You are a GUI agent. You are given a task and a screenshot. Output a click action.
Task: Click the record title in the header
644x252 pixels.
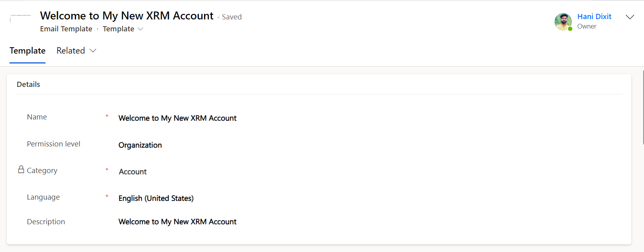[x=127, y=16]
